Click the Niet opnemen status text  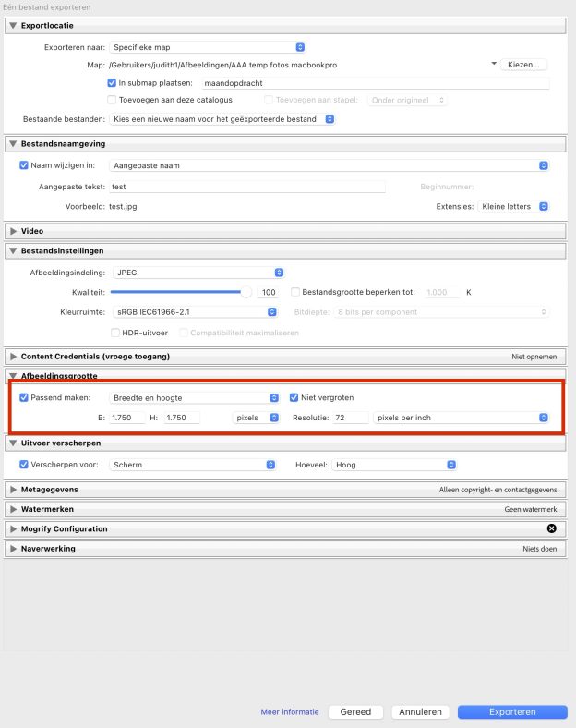[x=534, y=357]
